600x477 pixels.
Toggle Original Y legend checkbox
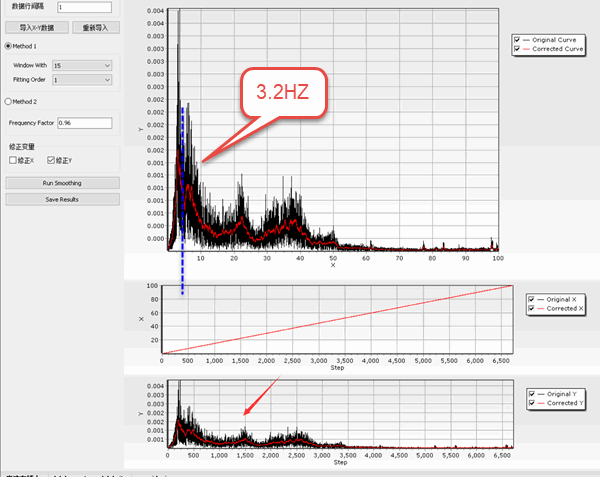click(531, 394)
